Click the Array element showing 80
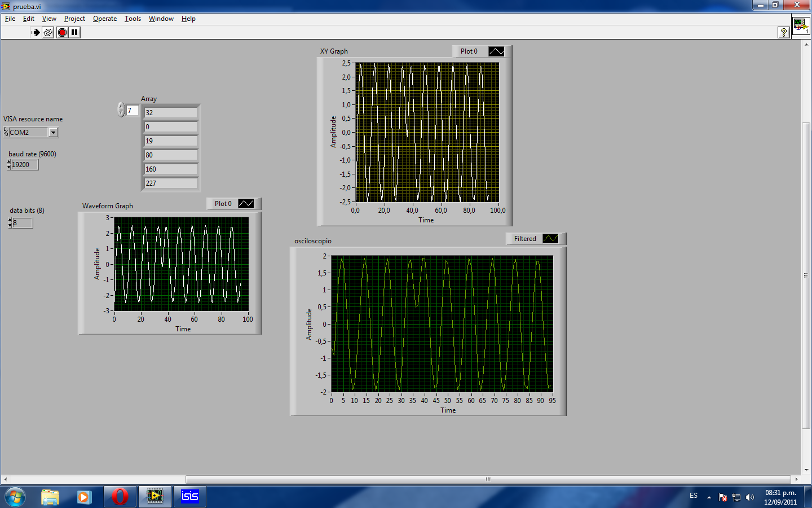 tap(171, 155)
